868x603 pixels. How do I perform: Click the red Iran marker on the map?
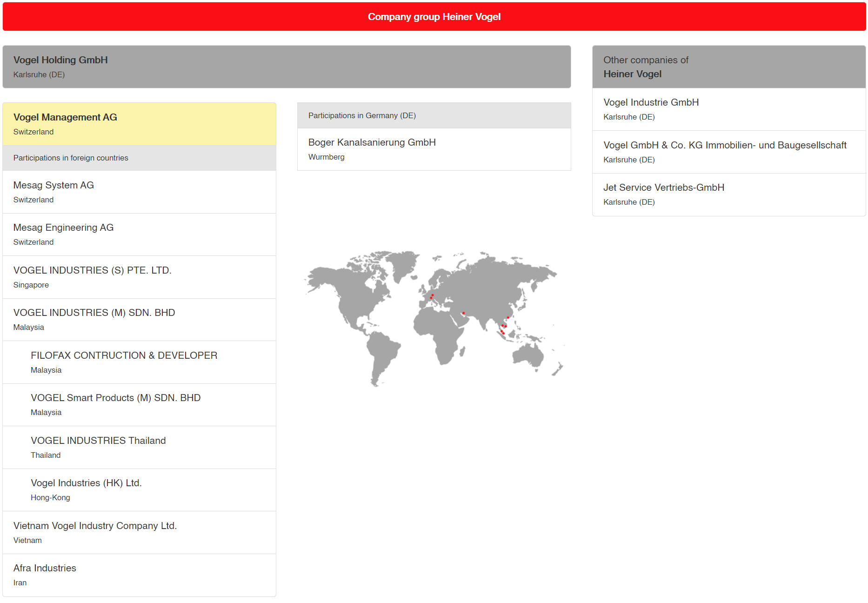coord(463,313)
